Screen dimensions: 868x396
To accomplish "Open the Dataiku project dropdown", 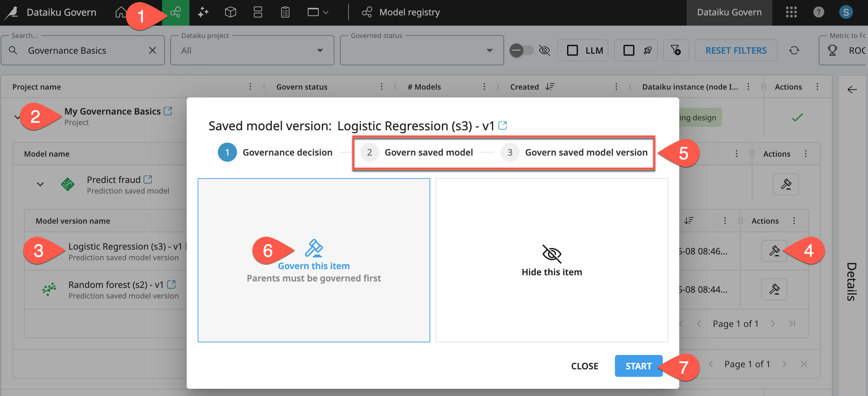I will click(252, 51).
